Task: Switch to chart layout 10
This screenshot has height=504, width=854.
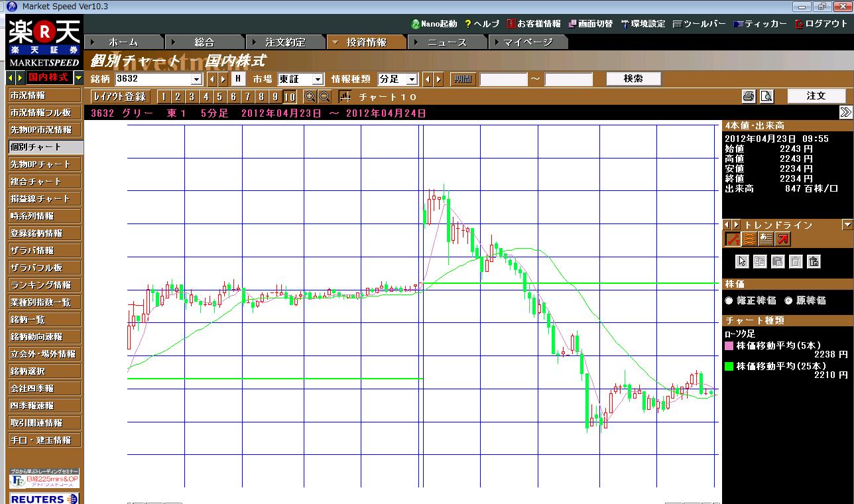Action: coord(290,97)
